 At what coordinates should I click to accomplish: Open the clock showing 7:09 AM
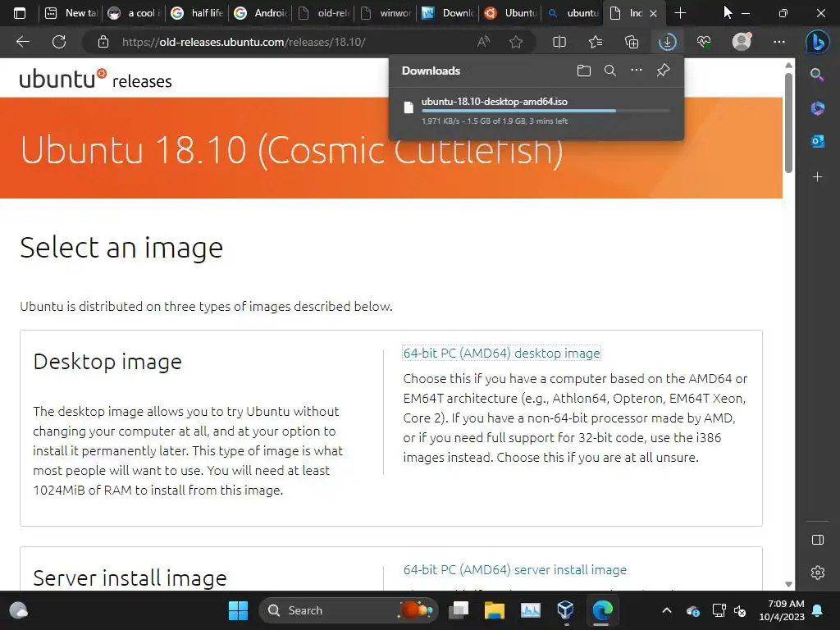click(x=782, y=610)
